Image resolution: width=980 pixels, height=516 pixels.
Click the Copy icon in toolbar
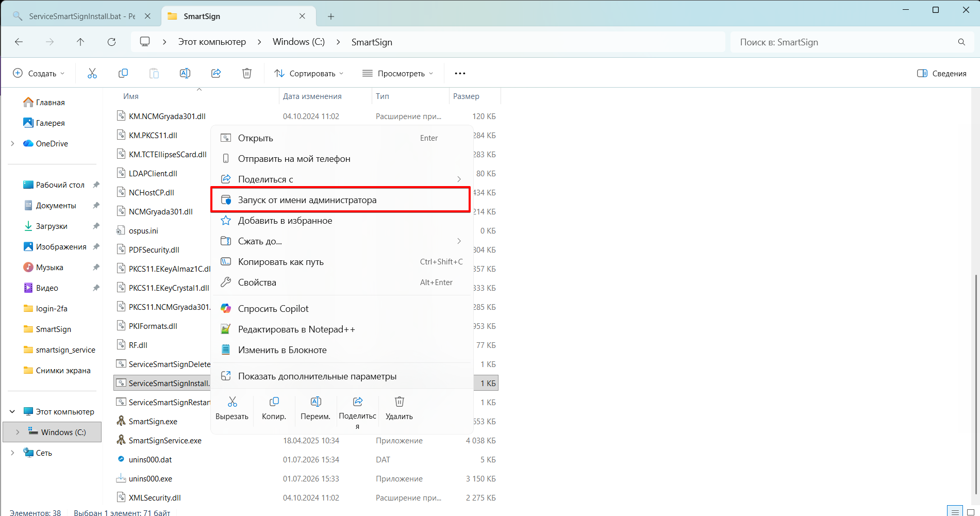click(x=123, y=73)
